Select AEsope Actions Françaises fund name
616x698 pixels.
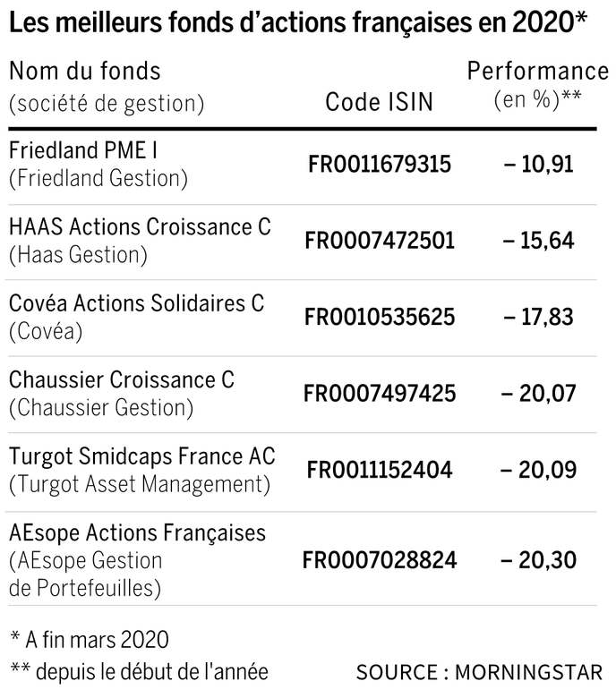click(x=137, y=532)
